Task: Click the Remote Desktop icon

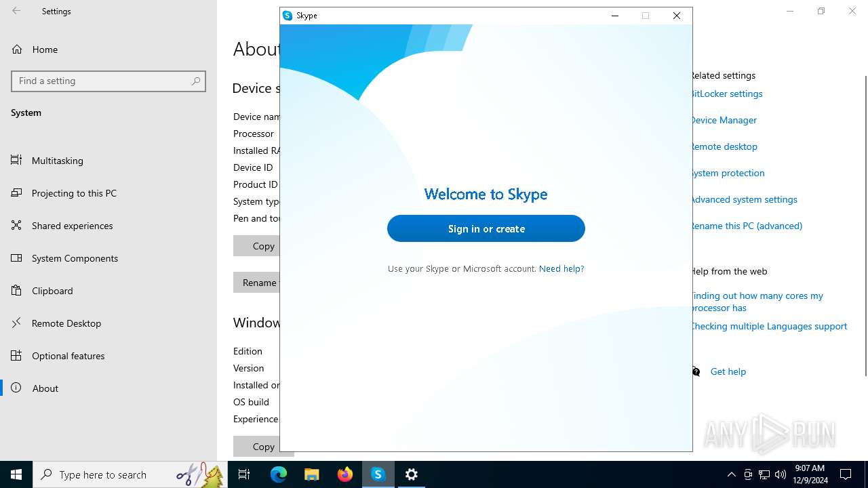Action: 16,323
